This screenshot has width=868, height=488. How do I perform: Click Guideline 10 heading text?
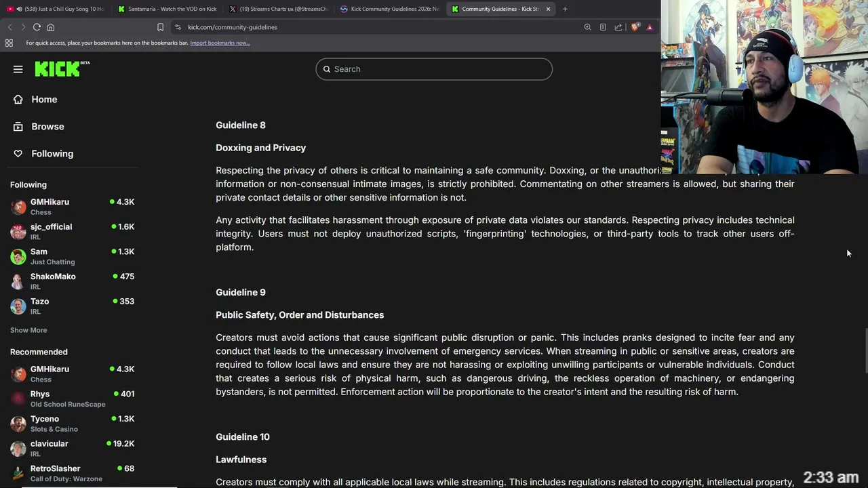coord(243,437)
